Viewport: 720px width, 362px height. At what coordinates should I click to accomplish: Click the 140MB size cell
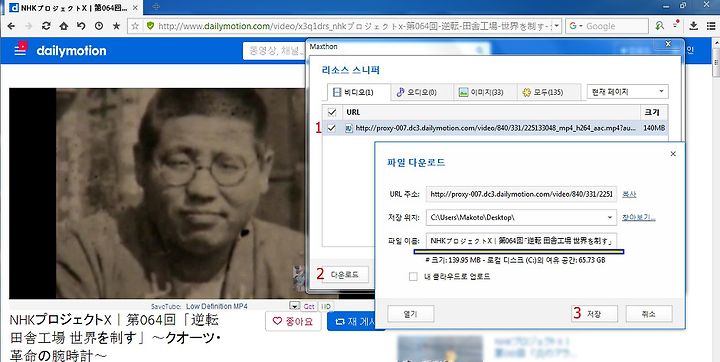(654, 128)
